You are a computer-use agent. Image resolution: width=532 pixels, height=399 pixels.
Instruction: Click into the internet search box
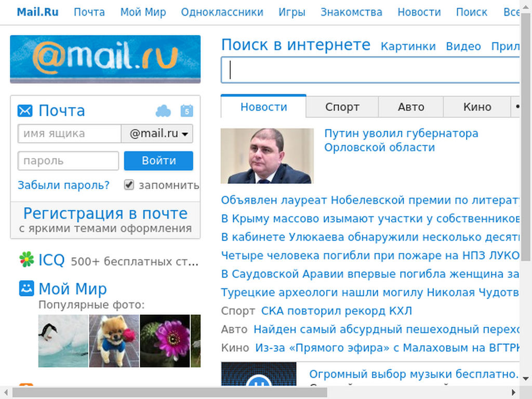[x=370, y=70]
